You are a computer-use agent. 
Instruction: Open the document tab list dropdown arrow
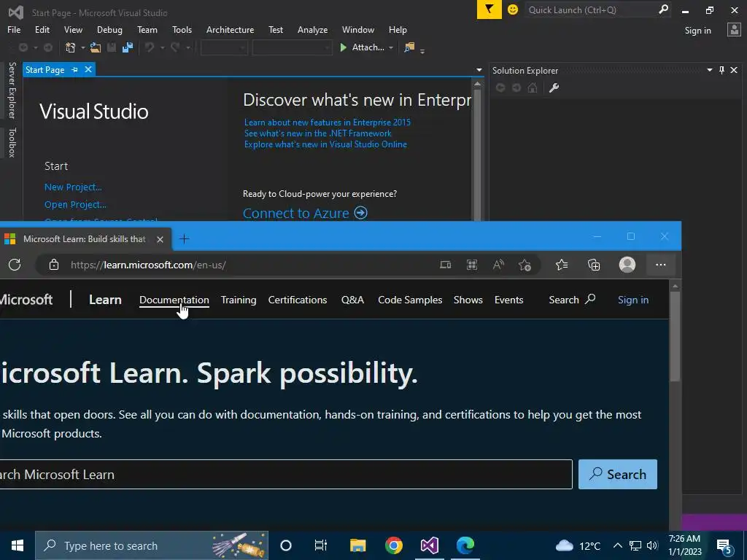coord(479,70)
